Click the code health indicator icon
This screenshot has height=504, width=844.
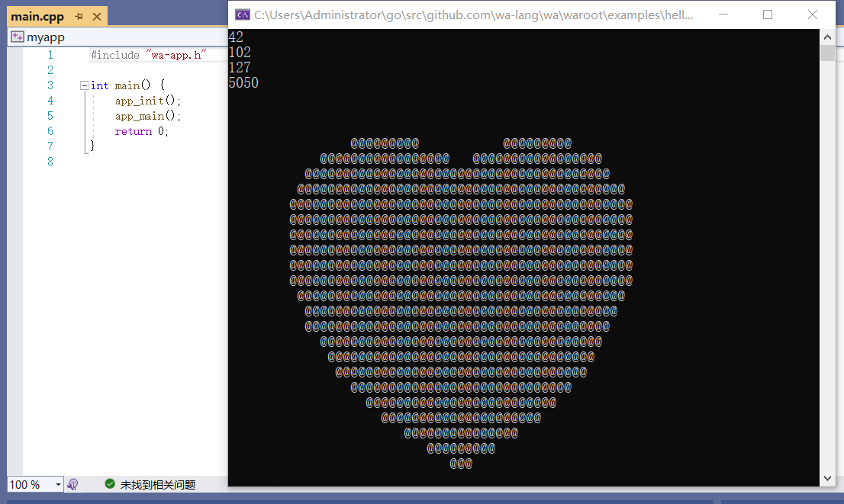[72, 485]
